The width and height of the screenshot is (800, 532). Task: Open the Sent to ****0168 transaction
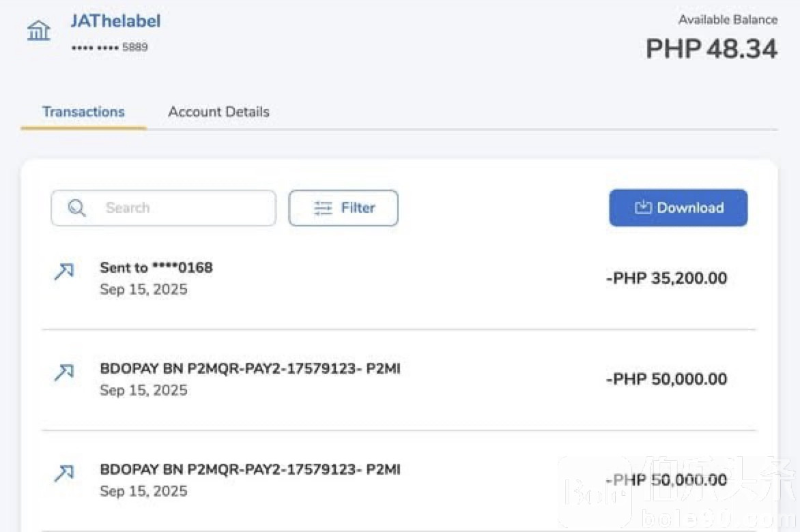(x=156, y=268)
